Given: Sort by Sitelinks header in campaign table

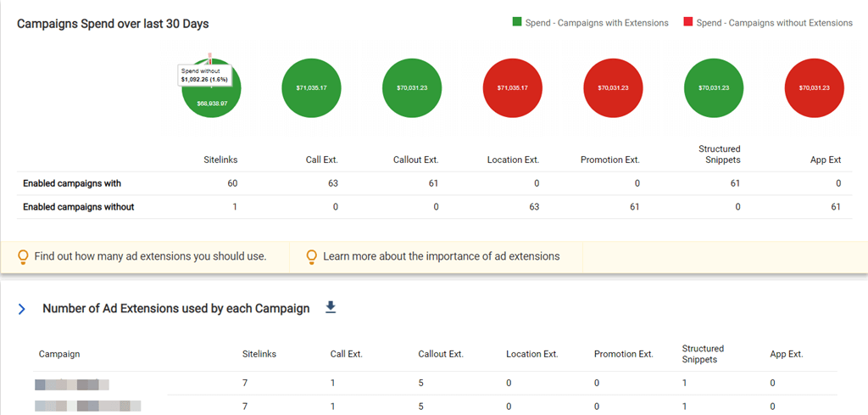Looking at the screenshot, I should (x=259, y=354).
